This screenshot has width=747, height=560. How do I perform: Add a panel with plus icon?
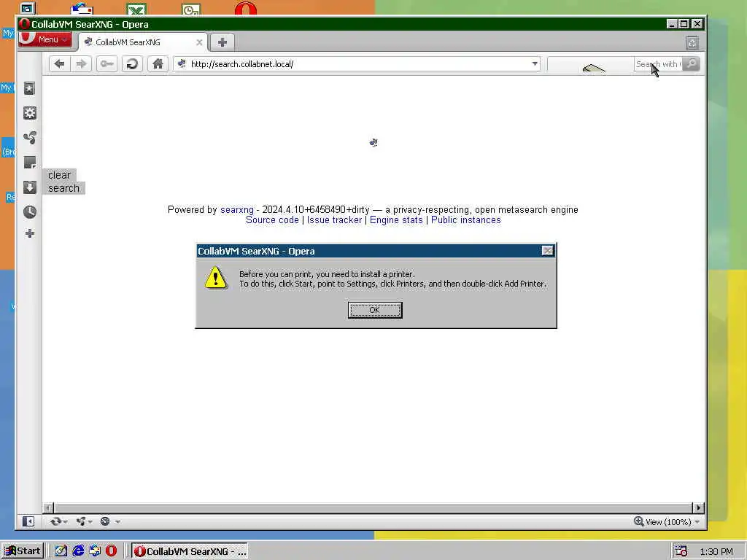pyautogui.click(x=29, y=233)
